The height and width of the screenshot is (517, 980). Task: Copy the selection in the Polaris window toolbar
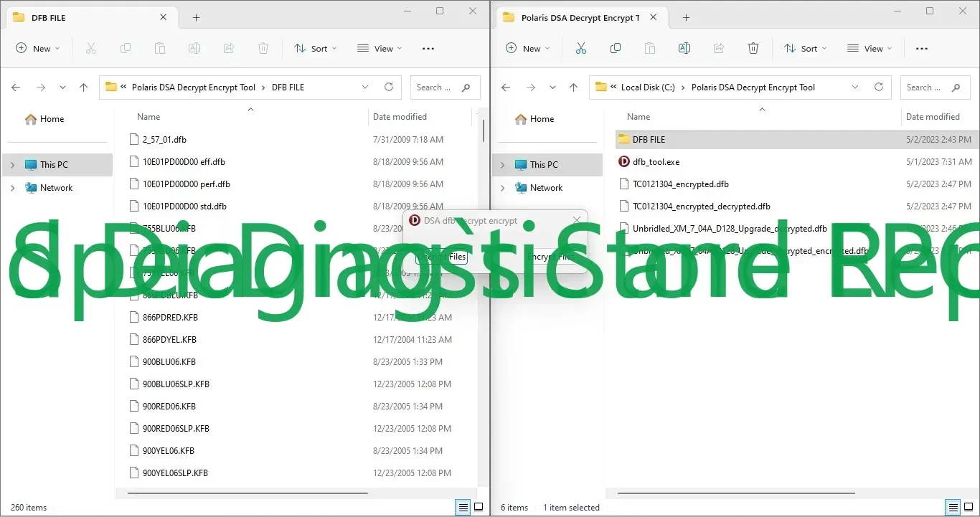pyautogui.click(x=616, y=49)
